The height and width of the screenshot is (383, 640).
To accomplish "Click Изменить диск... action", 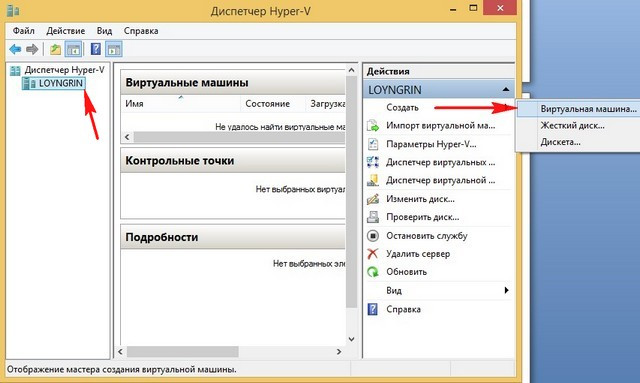I will (420, 199).
